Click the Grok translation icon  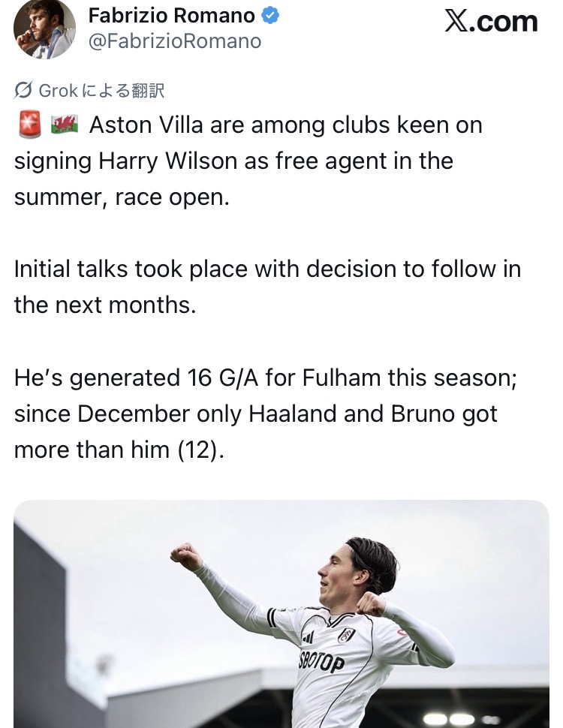pyautogui.click(x=23, y=91)
